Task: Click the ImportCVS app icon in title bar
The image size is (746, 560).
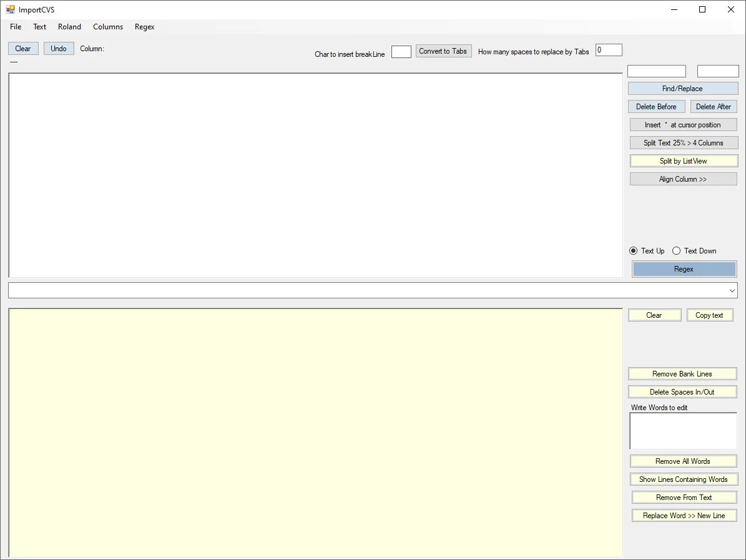Action: [x=11, y=9]
